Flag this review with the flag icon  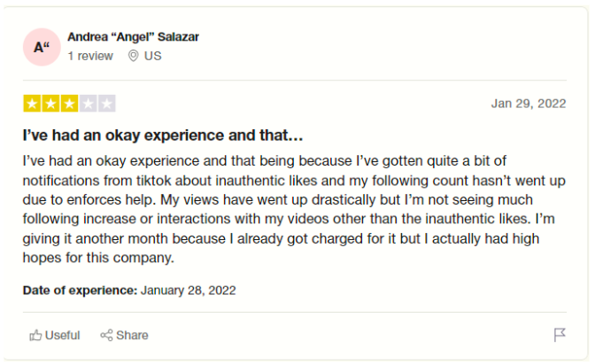point(560,335)
